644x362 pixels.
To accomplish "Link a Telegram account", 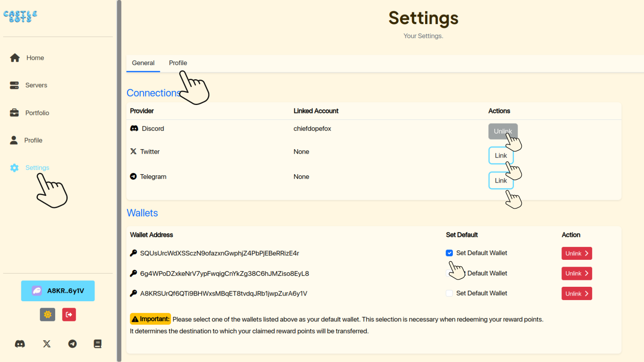I will point(501,181).
